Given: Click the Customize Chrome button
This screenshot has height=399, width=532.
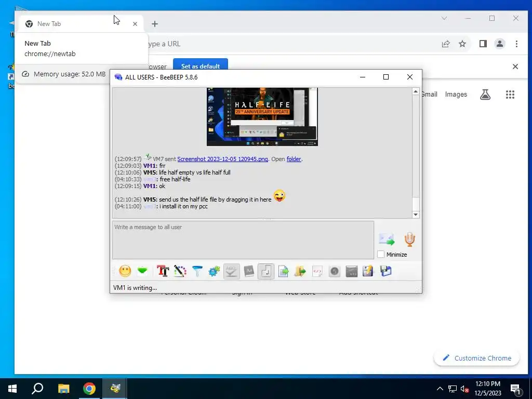Looking at the screenshot, I should 477,358.
